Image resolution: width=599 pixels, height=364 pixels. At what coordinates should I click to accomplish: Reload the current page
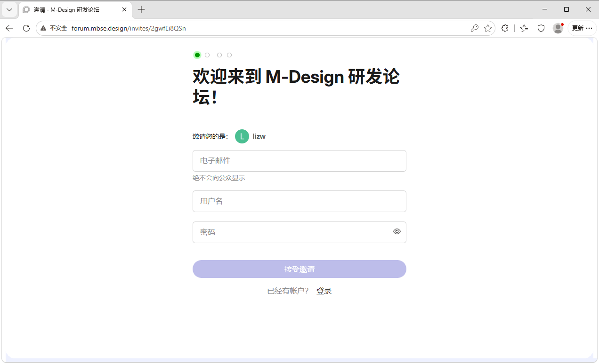click(26, 28)
